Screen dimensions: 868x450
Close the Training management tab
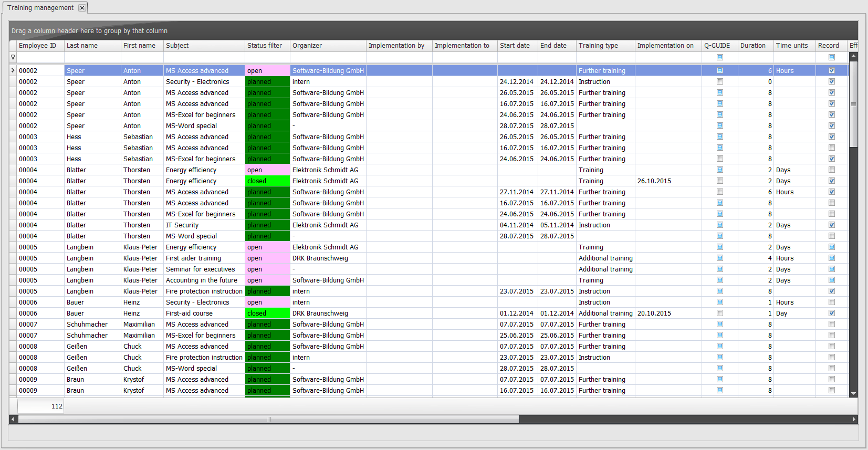82,8
